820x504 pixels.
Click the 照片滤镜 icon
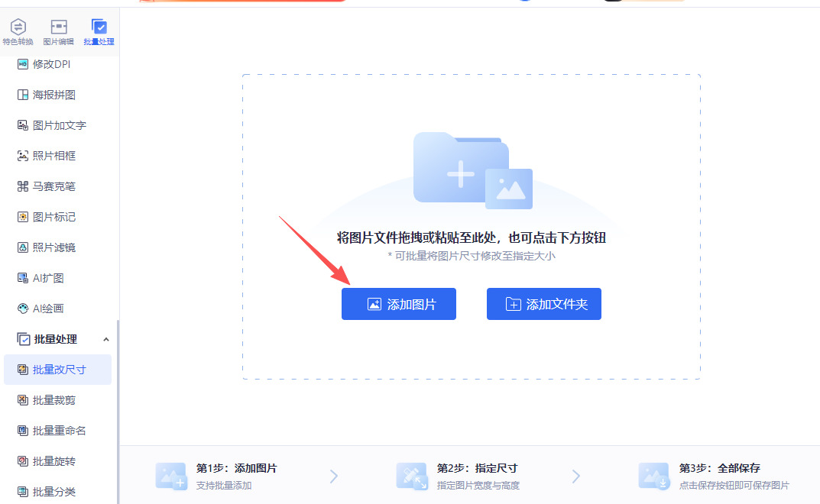click(22, 247)
